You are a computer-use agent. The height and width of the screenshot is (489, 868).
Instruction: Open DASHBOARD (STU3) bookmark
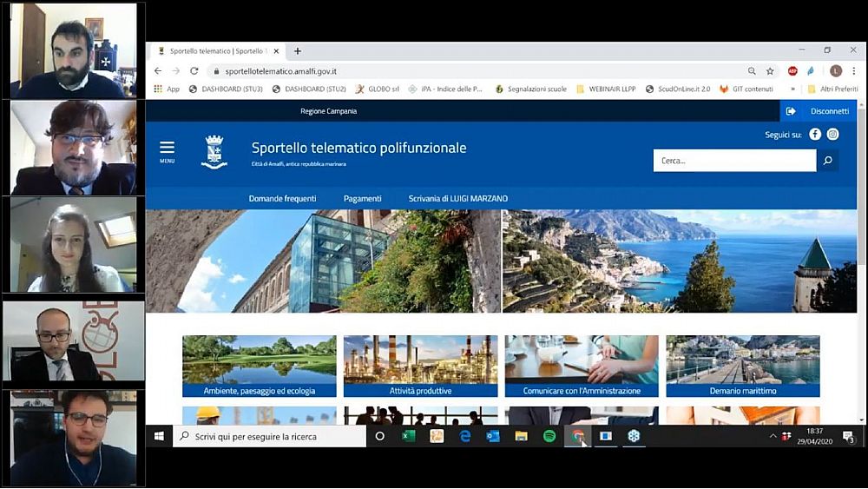226,89
